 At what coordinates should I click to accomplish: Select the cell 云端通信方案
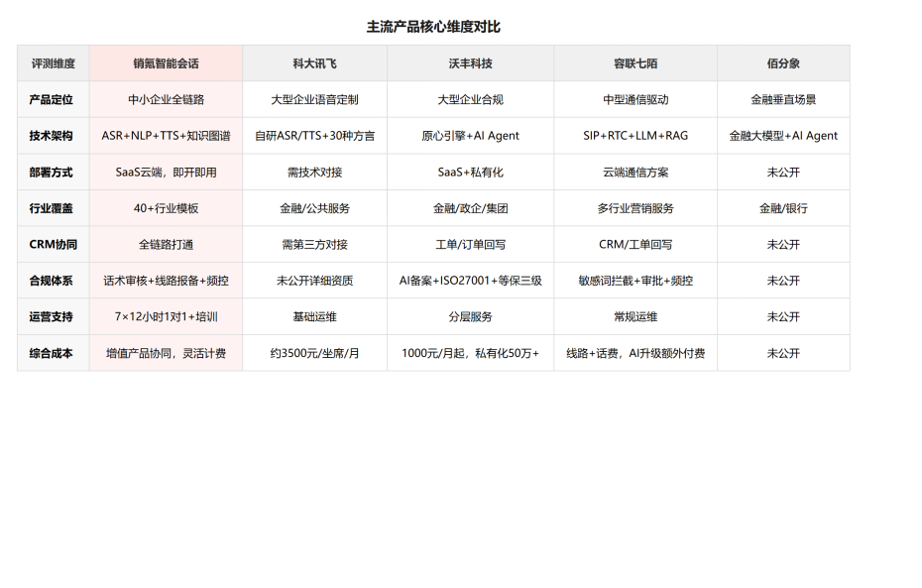pyautogui.click(x=635, y=173)
